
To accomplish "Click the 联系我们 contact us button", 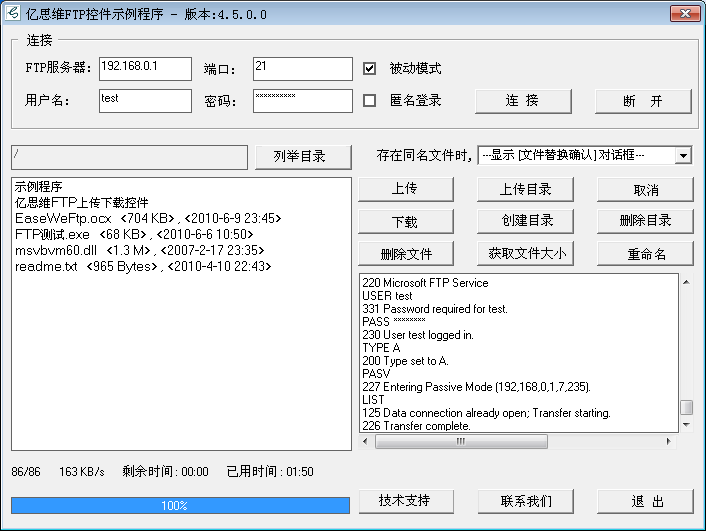I will pyautogui.click(x=525, y=501).
